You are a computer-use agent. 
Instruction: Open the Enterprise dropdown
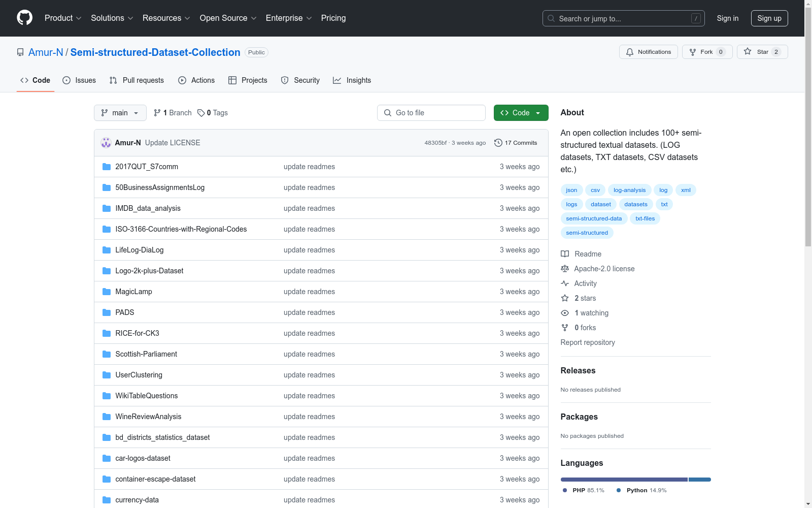(x=289, y=18)
